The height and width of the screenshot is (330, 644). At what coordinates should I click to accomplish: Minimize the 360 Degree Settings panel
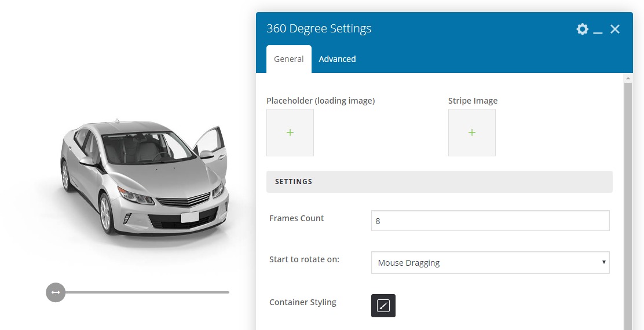(x=598, y=30)
